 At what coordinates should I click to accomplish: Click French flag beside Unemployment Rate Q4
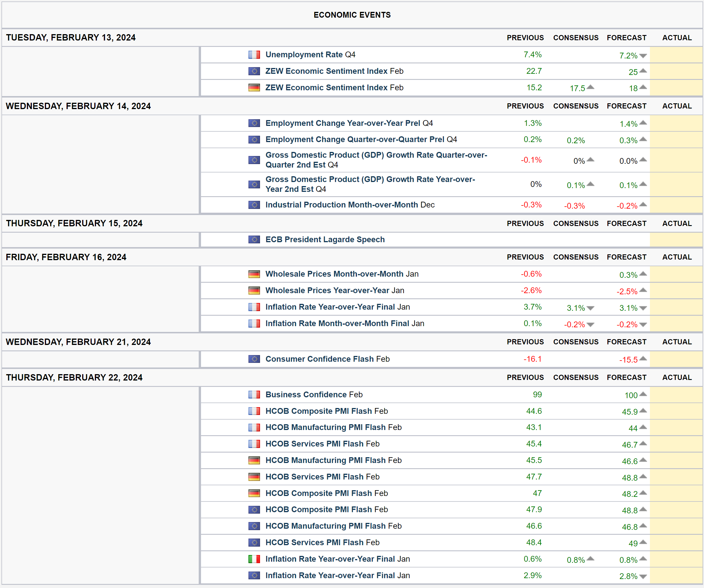pos(254,55)
